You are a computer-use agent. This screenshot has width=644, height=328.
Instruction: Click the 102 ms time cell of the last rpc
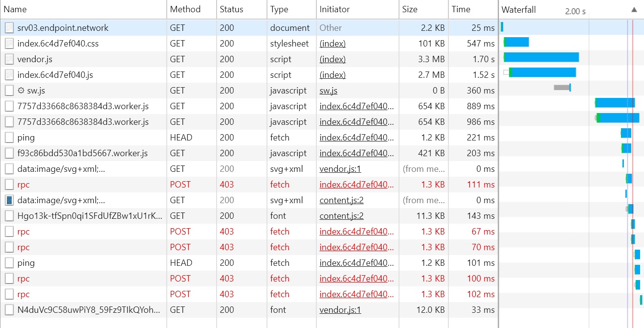[x=473, y=294]
